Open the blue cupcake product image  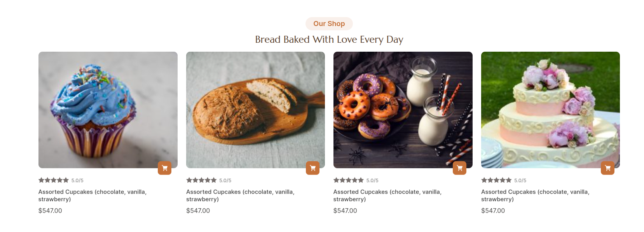[x=108, y=110]
